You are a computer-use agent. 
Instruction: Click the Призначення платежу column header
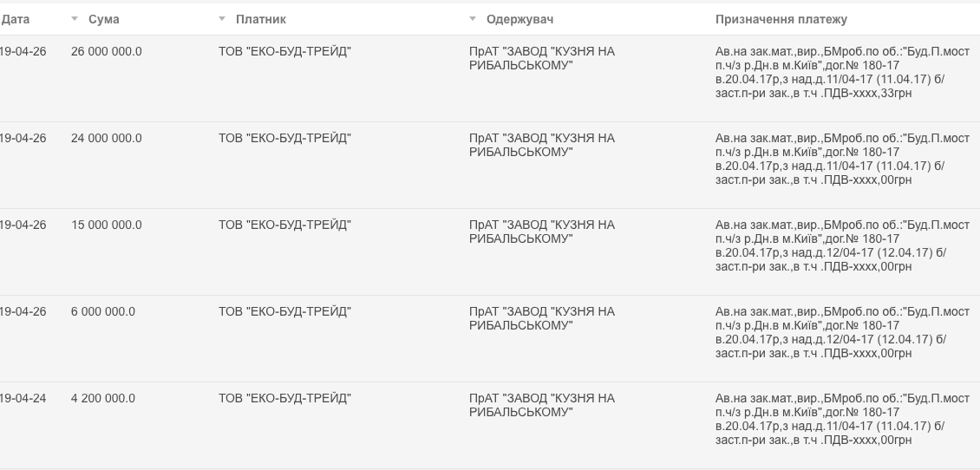pyautogui.click(x=781, y=19)
